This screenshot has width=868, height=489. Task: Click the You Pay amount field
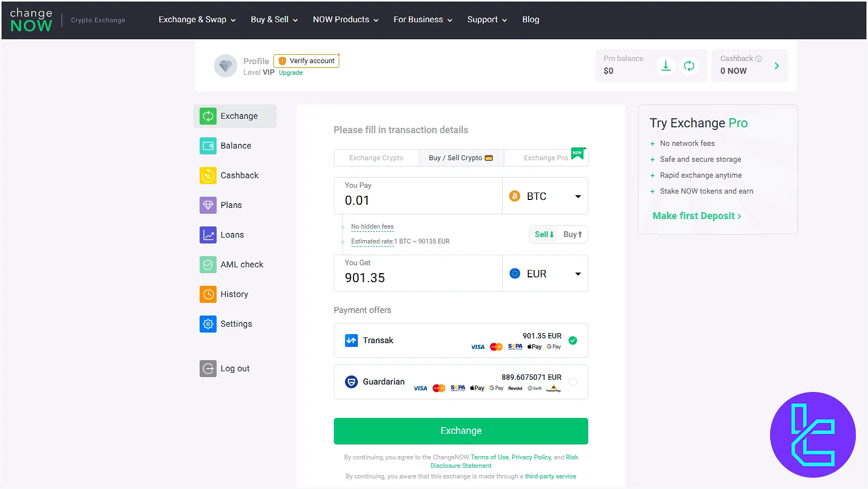point(418,196)
